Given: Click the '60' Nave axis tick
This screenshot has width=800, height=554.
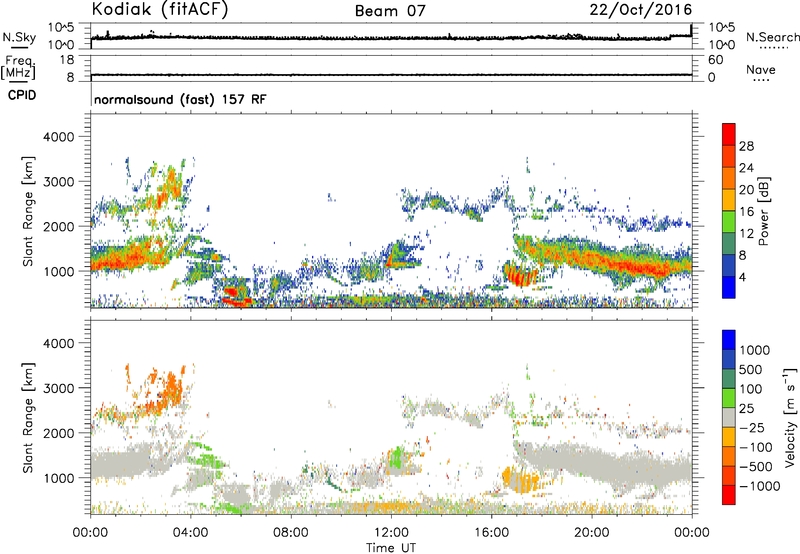Looking at the screenshot, I should click(715, 60).
